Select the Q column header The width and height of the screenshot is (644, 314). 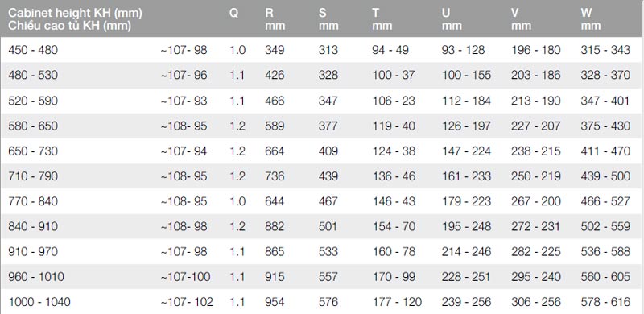coord(233,13)
